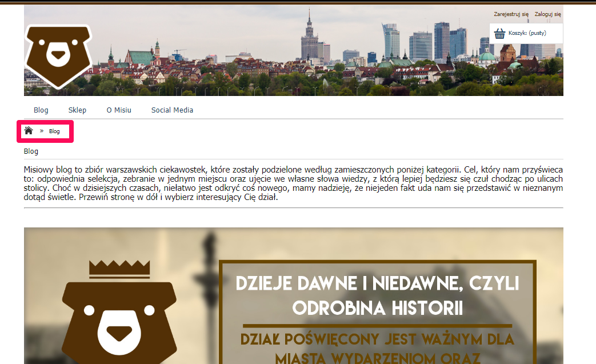Click the crowned bear category image

coord(119,311)
